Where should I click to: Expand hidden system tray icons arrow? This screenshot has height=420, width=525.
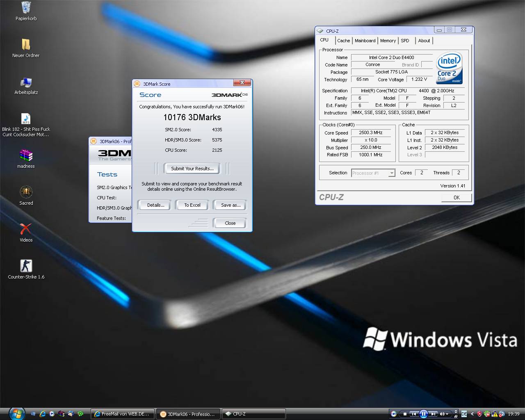472,414
